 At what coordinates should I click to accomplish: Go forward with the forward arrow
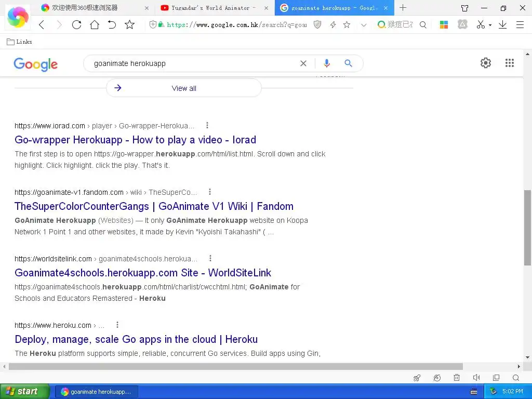(x=59, y=25)
